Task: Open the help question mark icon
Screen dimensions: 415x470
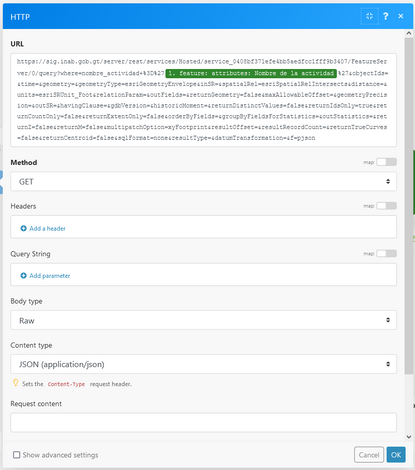Action: point(386,16)
